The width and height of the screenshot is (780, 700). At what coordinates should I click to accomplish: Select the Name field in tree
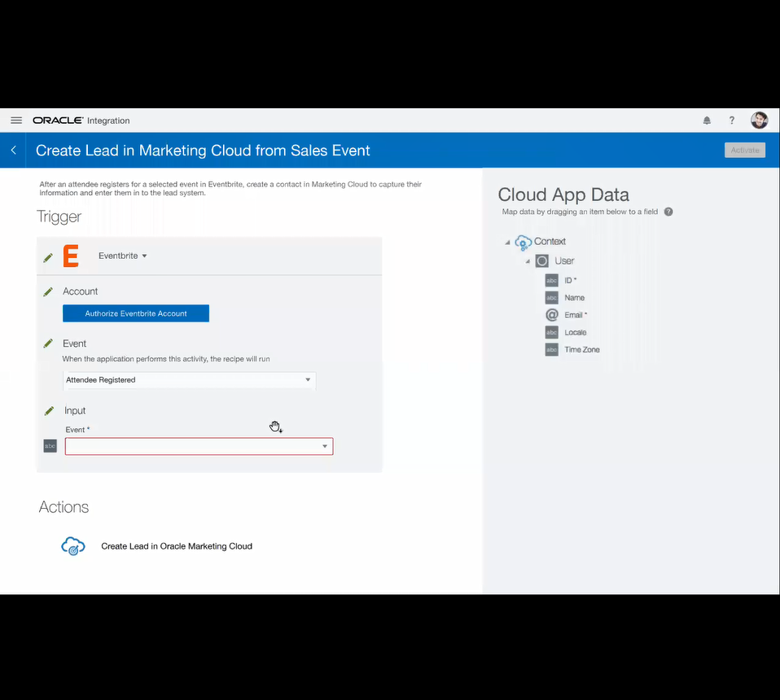(575, 298)
